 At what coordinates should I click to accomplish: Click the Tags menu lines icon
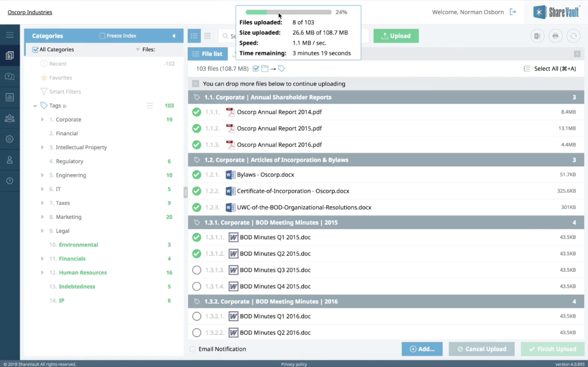[150, 106]
